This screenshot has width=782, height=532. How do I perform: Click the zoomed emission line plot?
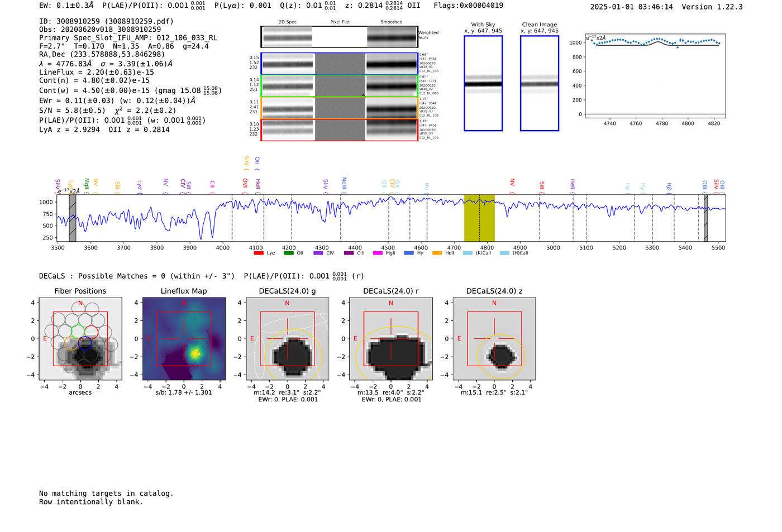click(655, 75)
